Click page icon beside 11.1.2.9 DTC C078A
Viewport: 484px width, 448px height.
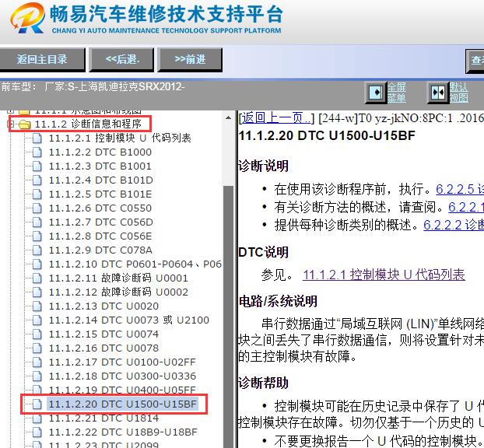point(37,250)
